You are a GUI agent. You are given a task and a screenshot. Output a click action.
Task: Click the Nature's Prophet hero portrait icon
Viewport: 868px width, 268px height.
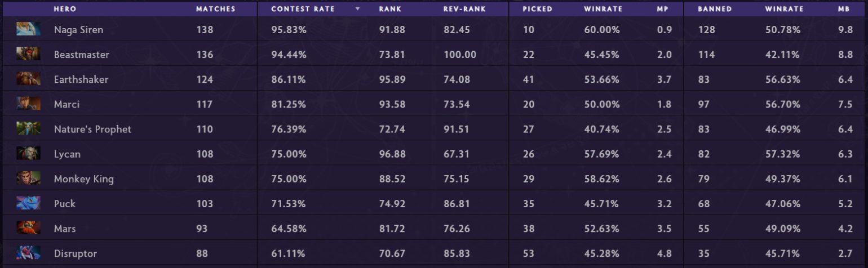click(28, 128)
